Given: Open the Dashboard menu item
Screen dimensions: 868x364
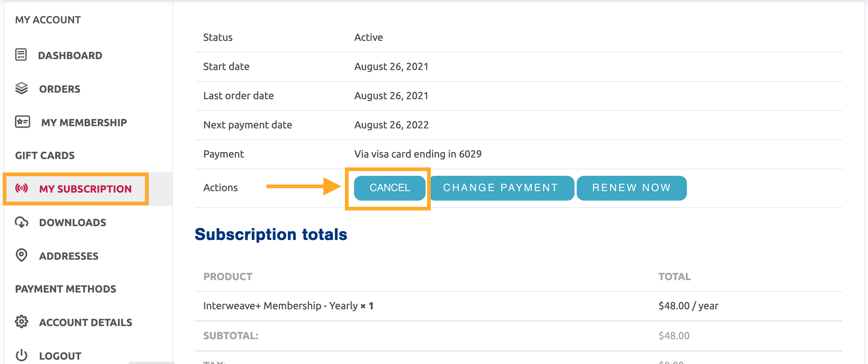Looking at the screenshot, I should 70,55.
